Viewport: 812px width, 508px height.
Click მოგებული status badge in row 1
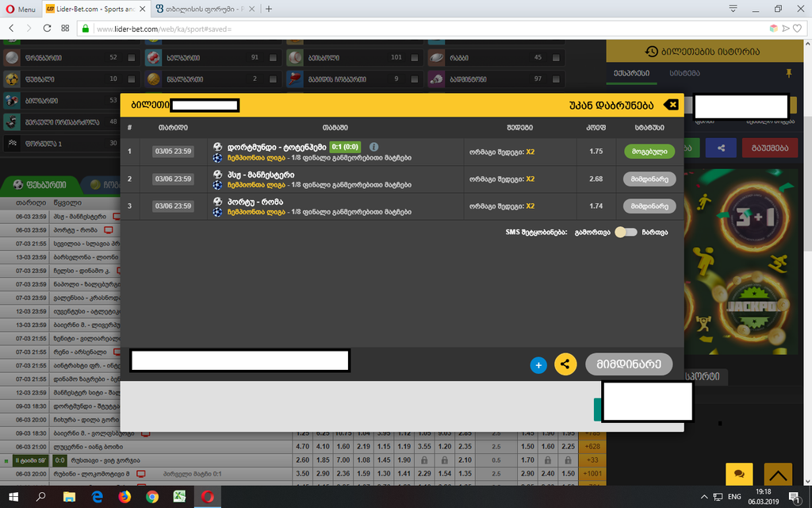pos(649,152)
